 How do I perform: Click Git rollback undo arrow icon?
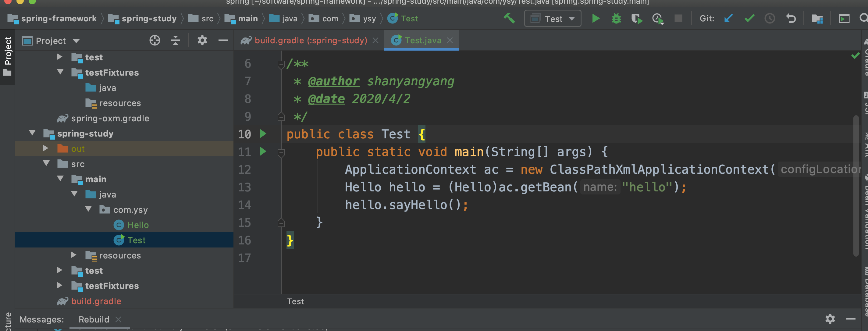pos(791,19)
